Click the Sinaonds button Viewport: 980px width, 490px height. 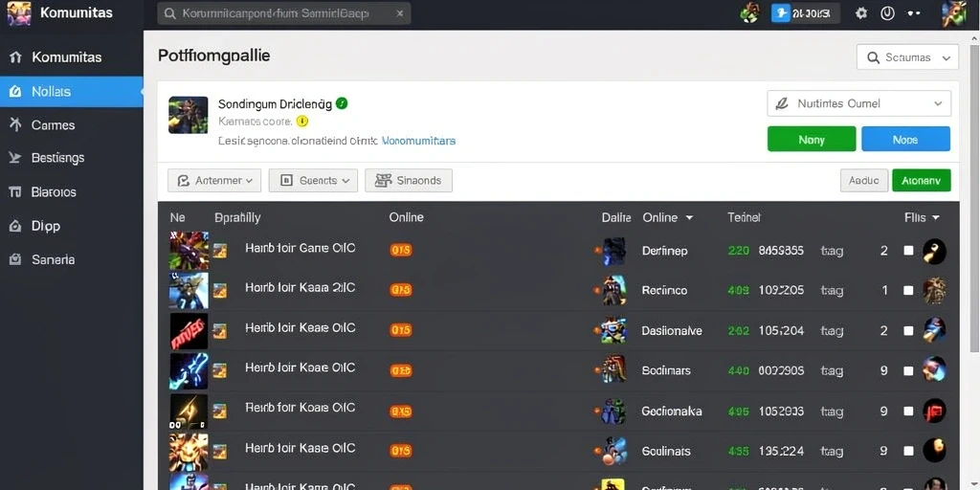pos(409,181)
